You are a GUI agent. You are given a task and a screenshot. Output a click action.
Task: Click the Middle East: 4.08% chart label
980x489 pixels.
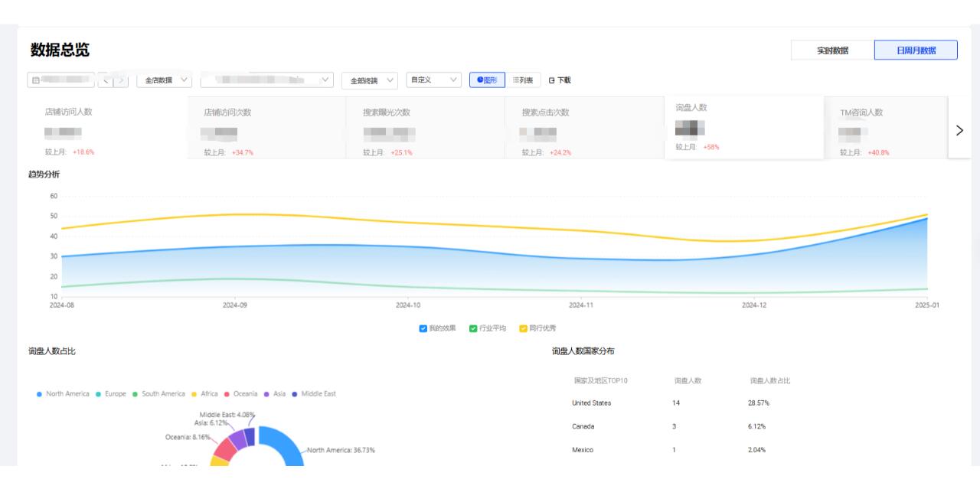tap(227, 414)
